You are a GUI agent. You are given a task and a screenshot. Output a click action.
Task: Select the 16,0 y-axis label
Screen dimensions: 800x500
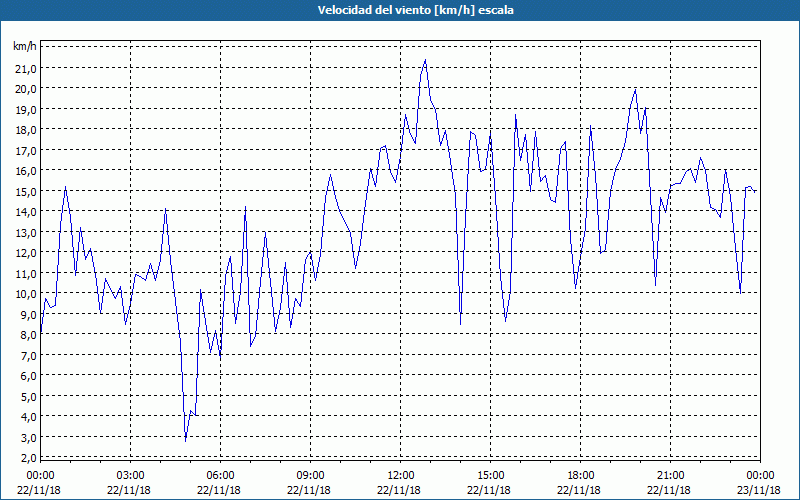pyautogui.click(x=26, y=171)
